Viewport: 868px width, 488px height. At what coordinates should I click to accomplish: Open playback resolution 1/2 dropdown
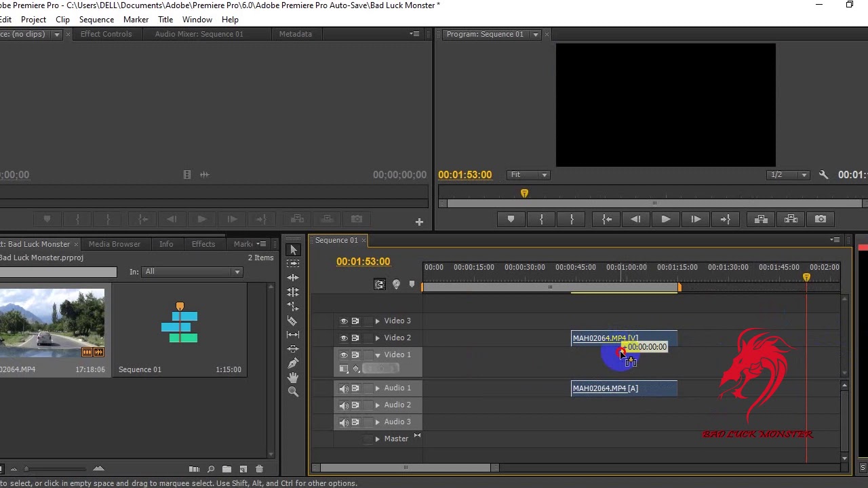point(789,175)
